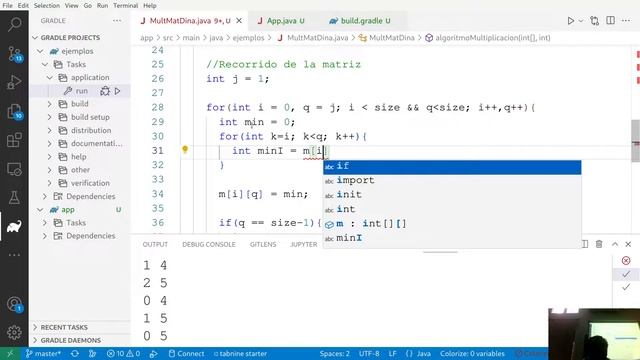Click the lightbulb quick fix icon
This screenshot has width=640, height=360.
185,149
